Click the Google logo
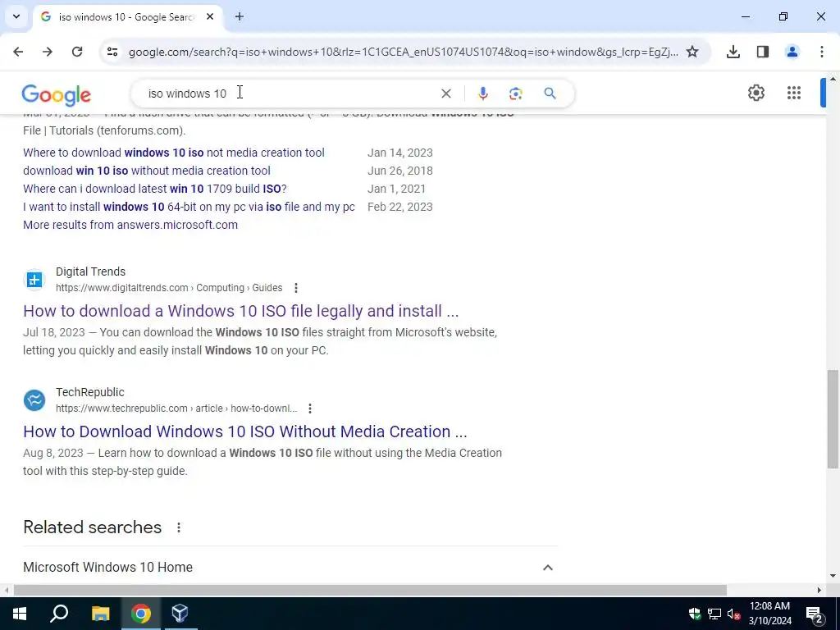Screen dimensions: 840x630 (x=57, y=95)
